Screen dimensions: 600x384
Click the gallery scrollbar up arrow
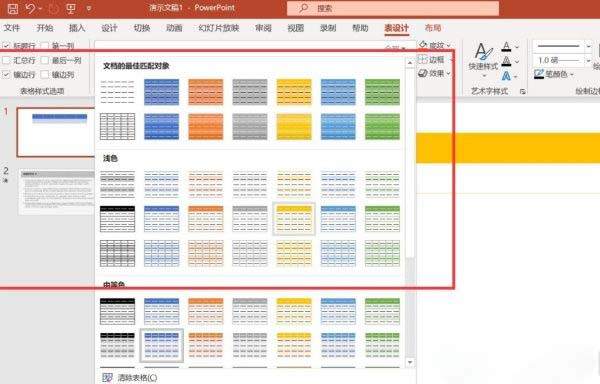pyautogui.click(x=410, y=62)
